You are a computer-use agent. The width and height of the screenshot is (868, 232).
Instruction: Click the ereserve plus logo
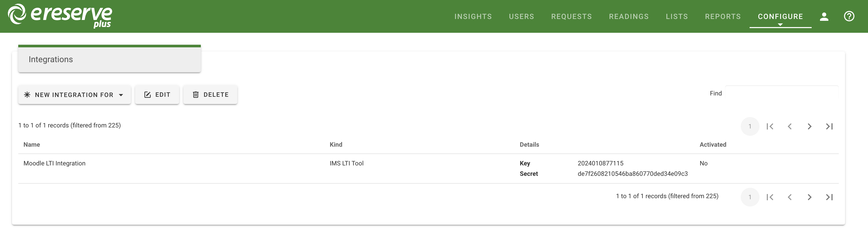[60, 16]
